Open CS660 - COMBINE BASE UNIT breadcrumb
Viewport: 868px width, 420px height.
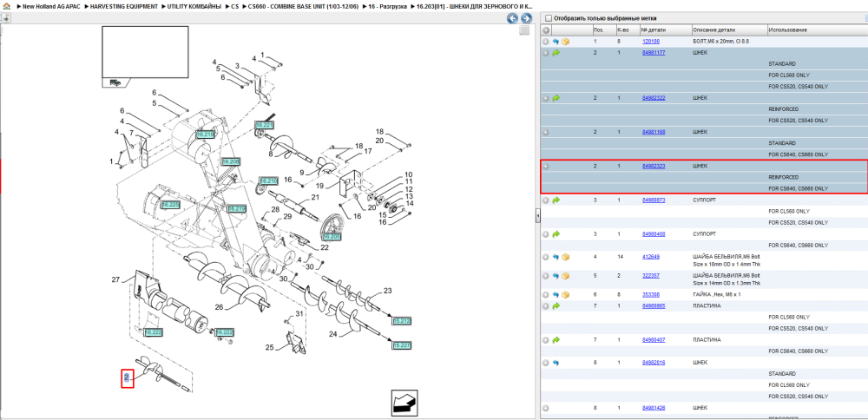point(303,6)
